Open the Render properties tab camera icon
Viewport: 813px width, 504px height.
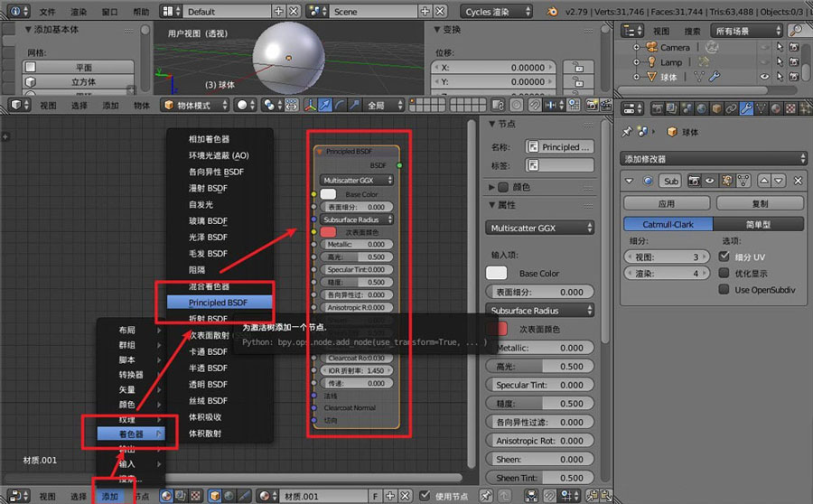click(658, 108)
